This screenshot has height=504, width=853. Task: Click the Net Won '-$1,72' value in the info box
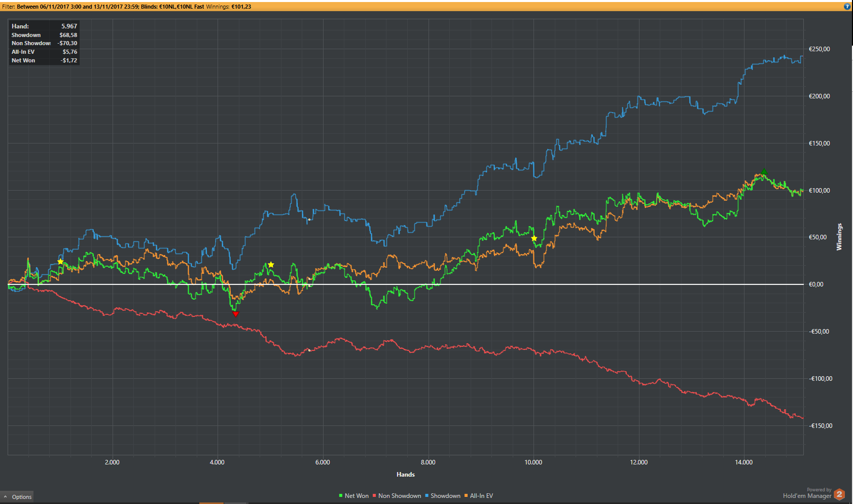(69, 60)
